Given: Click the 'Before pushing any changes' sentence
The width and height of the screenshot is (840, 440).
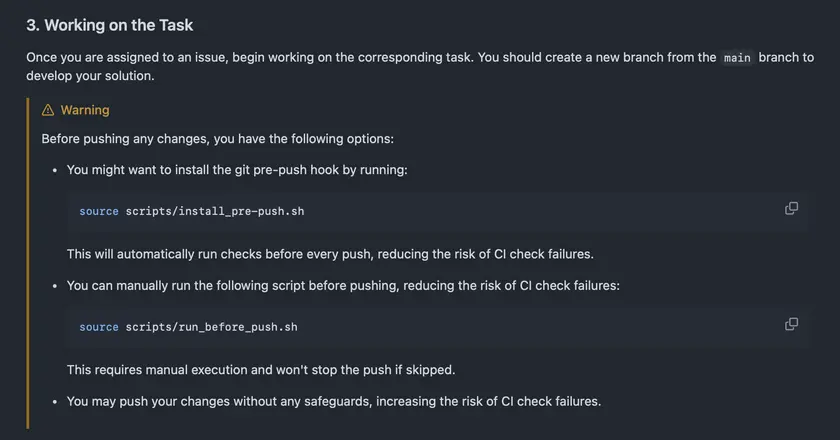Looking at the screenshot, I should tap(218, 139).
